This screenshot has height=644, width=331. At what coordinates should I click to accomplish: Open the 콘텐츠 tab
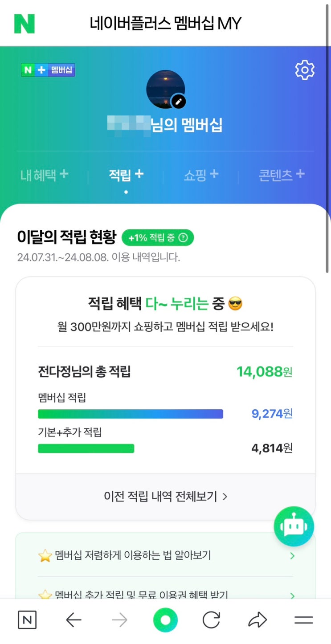tap(282, 175)
